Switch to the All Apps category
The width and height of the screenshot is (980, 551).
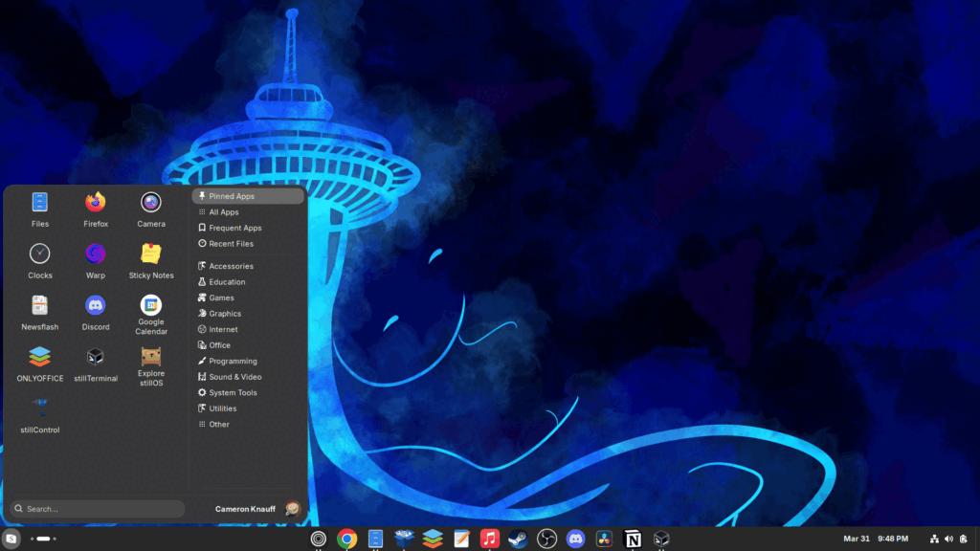pos(224,212)
